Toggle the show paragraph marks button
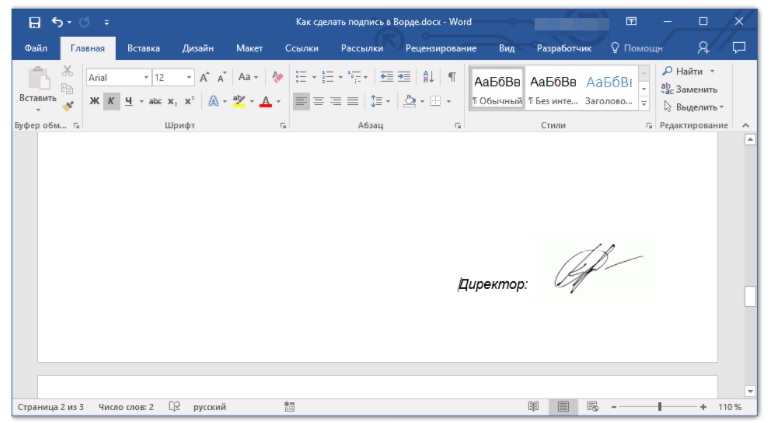This screenshot has height=423, width=773. (x=451, y=77)
